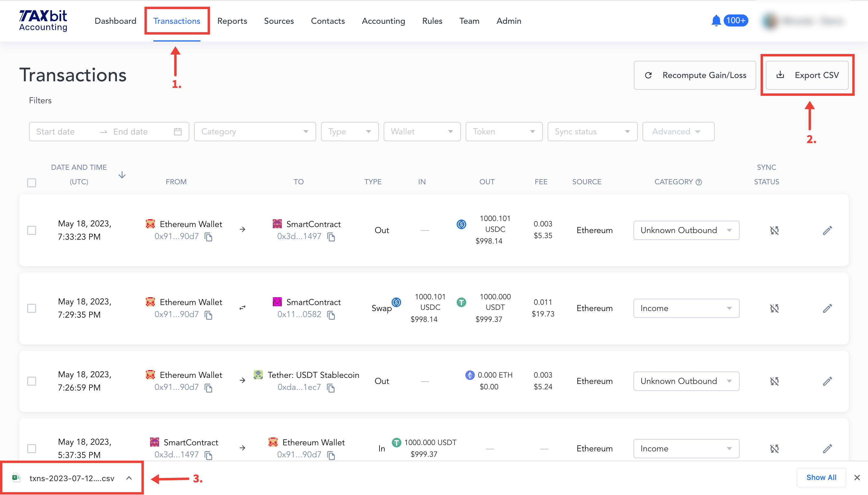Open the Type filter dropdown
868x495 pixels.
349,132
